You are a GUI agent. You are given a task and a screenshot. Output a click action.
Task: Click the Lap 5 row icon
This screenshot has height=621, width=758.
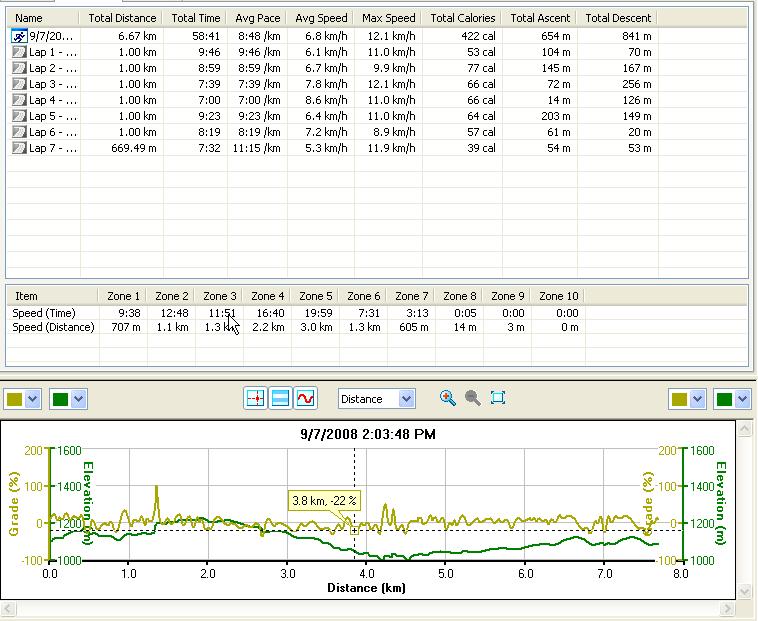coord(19,116)
